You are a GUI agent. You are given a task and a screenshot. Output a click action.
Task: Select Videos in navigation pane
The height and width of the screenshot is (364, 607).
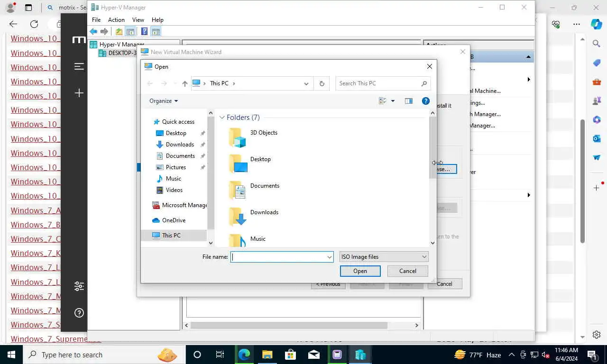point(174,190)
